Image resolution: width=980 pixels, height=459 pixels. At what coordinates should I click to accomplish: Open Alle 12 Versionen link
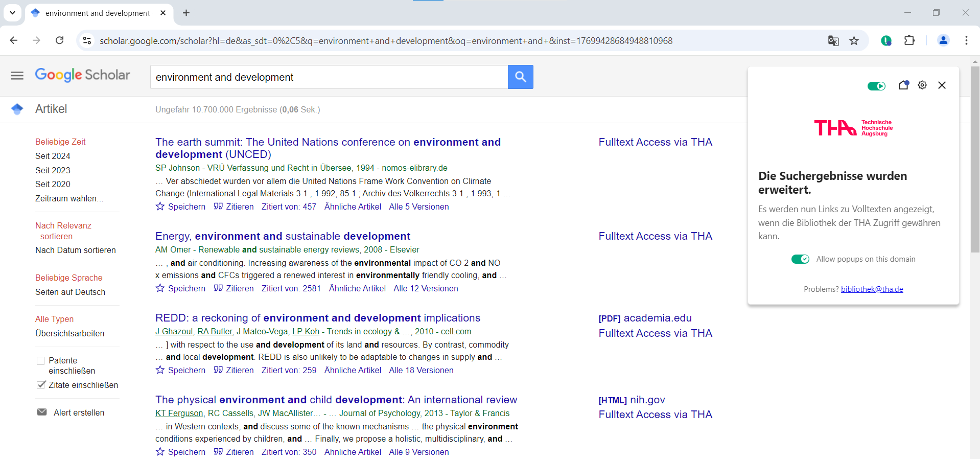click(426, 288)
